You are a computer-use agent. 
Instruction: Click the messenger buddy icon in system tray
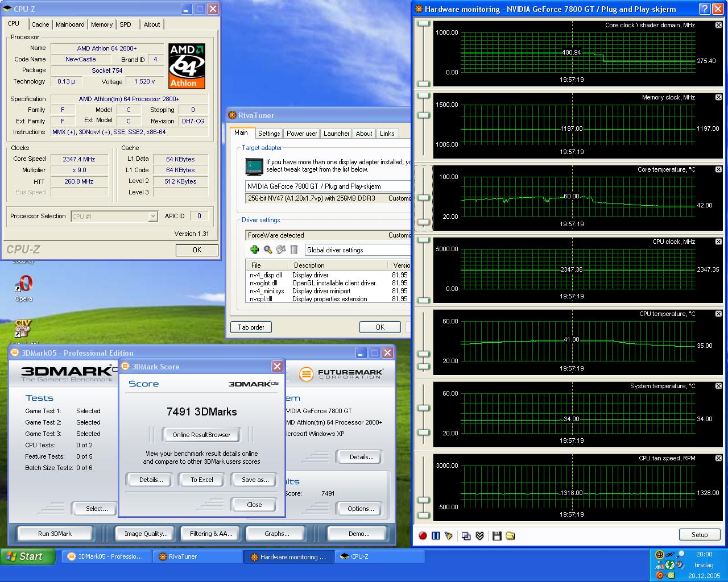click(x=660, y=565)
